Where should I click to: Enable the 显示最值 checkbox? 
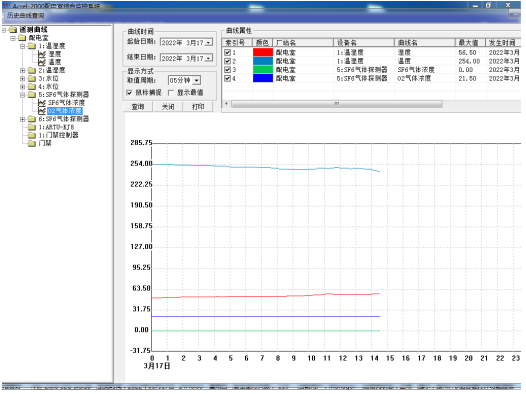point(171,93)
